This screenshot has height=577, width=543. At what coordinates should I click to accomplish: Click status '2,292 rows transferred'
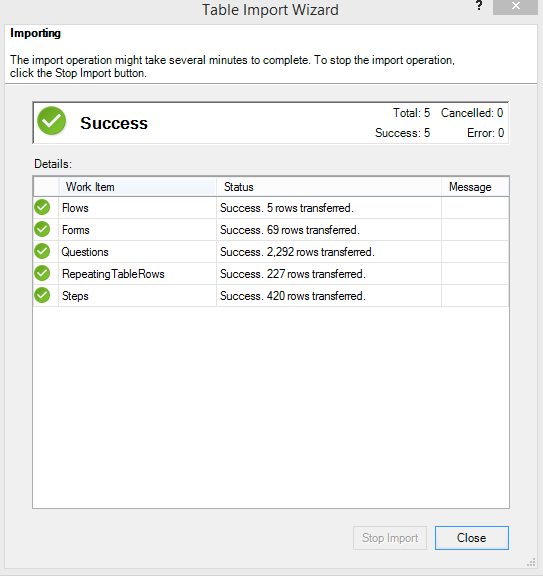click(297, 252)
